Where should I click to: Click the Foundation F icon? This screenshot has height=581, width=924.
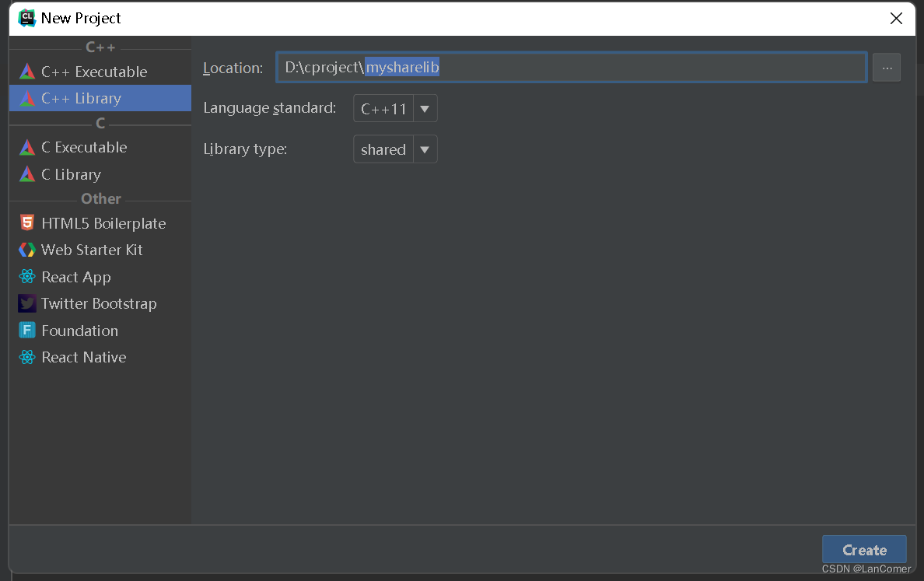pyautogui.click(x=27, y=330)
